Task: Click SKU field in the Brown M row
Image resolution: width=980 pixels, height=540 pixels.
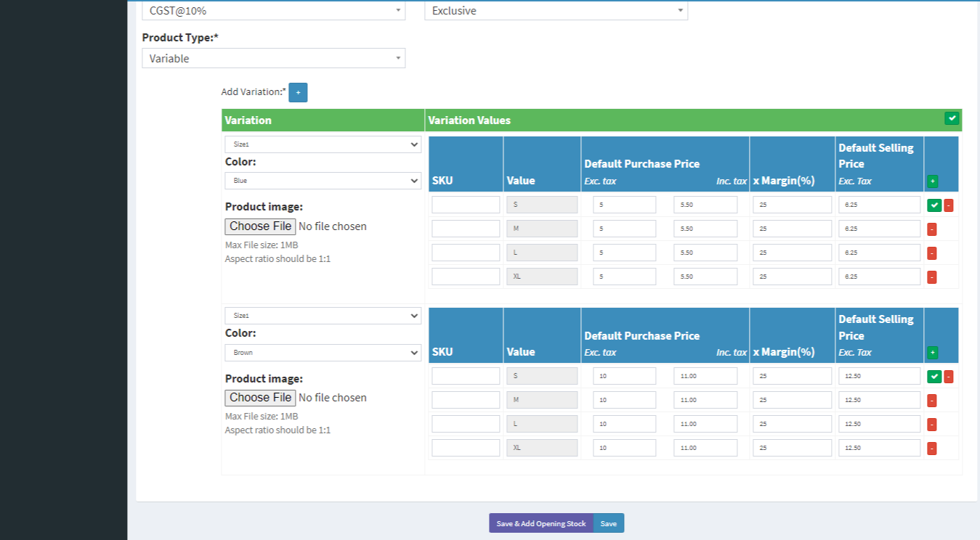Action: tap(466, 400)
